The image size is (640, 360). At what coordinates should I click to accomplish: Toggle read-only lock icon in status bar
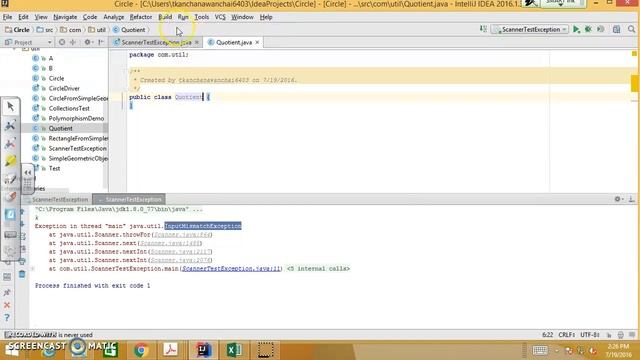tap(609, 335)
